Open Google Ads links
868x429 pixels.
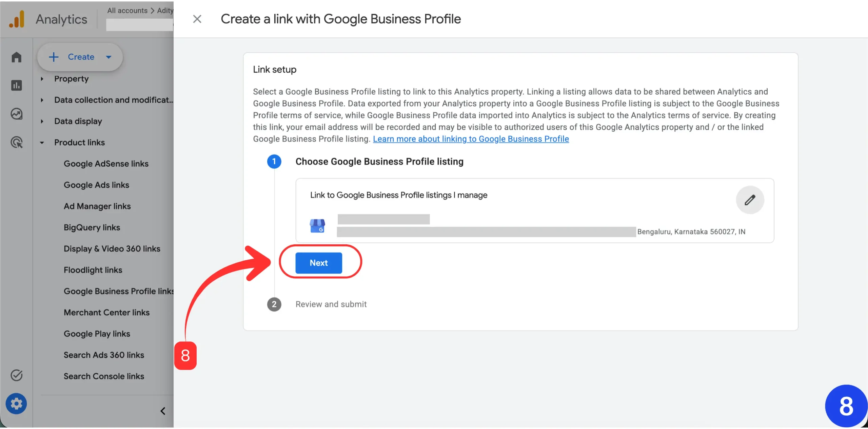pos(96,185)
